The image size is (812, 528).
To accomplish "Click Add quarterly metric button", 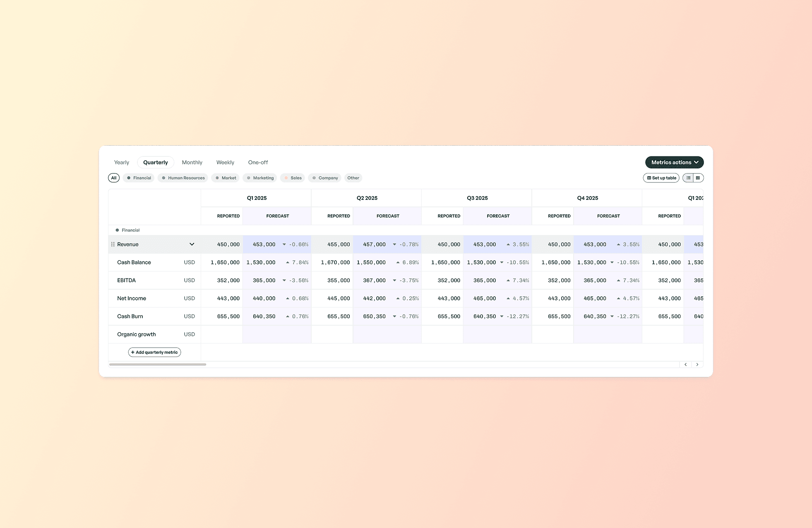I will coord(154,352).
